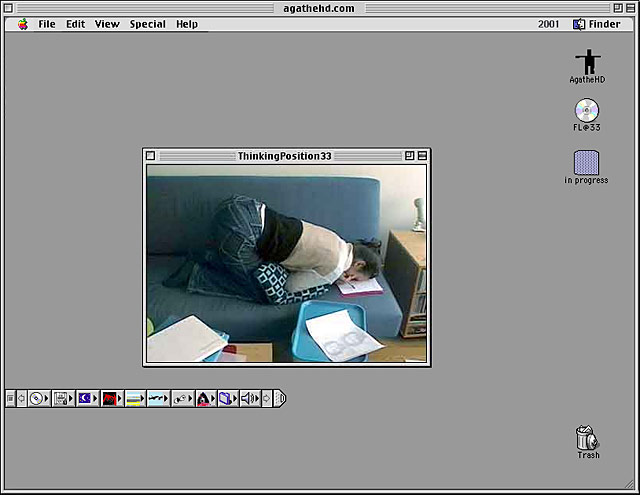Open the moon Energy Saver strip module
The width and height of the screenshot is (640, 495).
[87, 398]
